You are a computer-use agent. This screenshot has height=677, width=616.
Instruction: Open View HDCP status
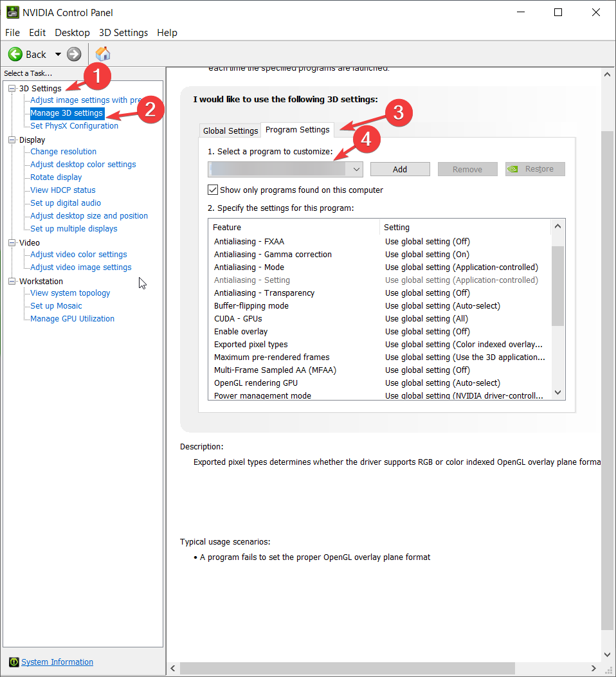click(63, 190)
